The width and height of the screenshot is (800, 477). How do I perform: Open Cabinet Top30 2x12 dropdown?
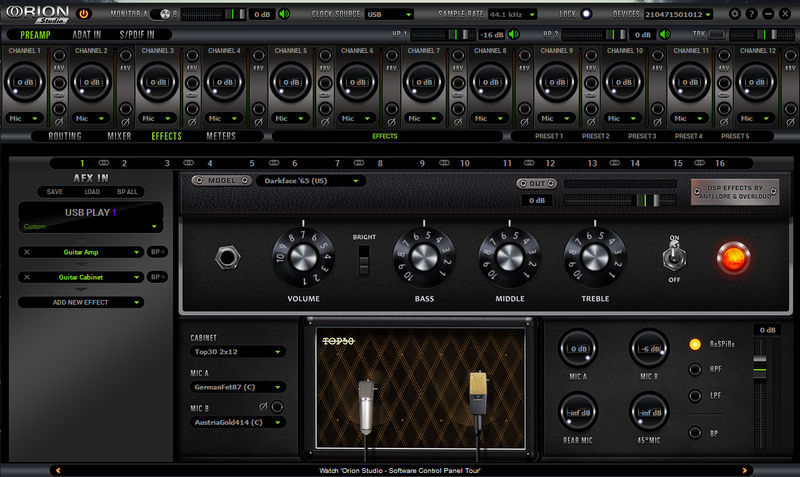click(237, 352)
